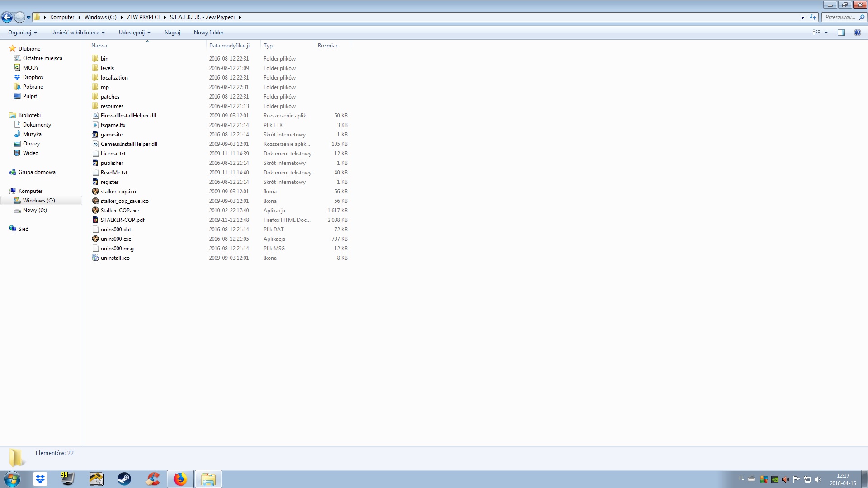The width and height of the screenshot is (868, 488).
Task: Open Dropbox in the sidebar
Action: (x=33, y=77)
